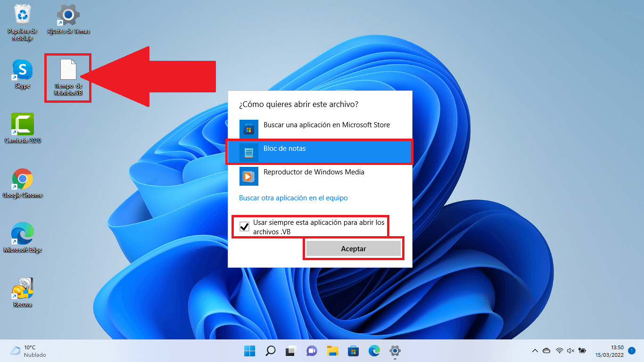This screenshot has width=644, height=362.
Task: Click the Windows Media player icon
Action: click(x=249, y=176)
